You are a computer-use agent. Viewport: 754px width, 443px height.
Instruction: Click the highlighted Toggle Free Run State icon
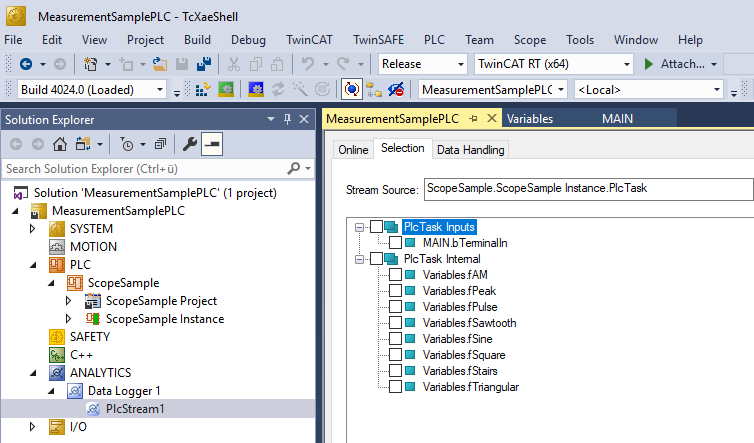[352, 89]
